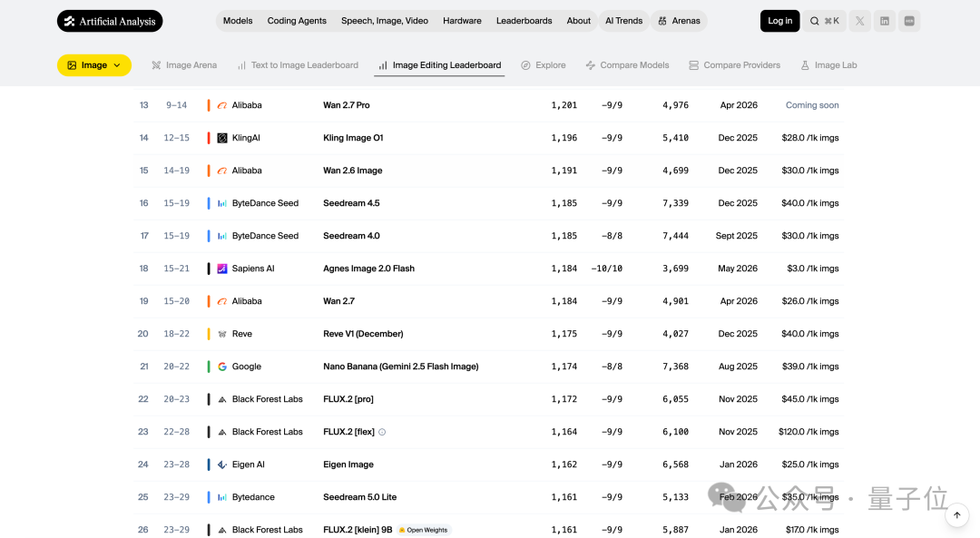Click ByteDance Seed logo in Seedream 4.5 row
The height and width of the screenshot is (538, 980).
coord(222,203)
